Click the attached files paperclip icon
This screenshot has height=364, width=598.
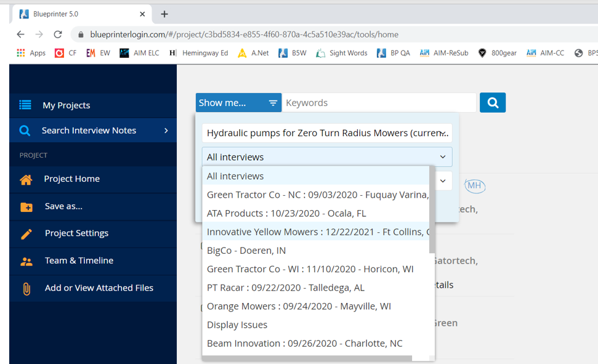coord(26,289)
